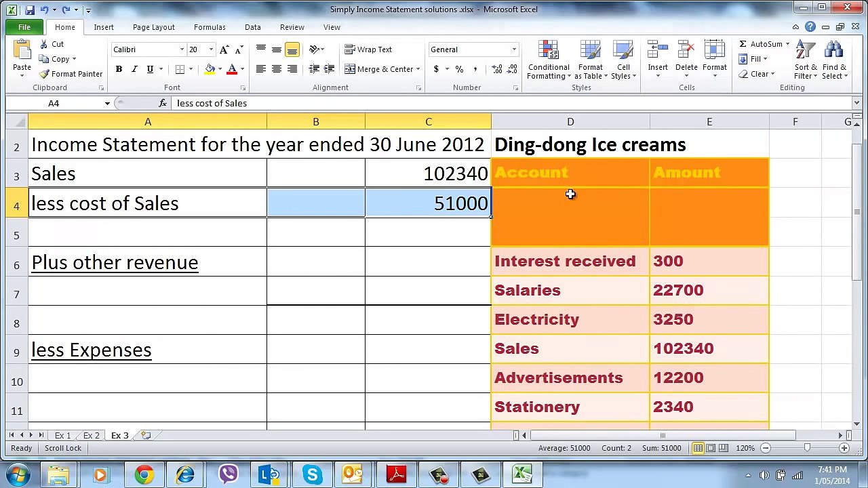
Task: Open the General number format dropdown
Action: [x=514, y=49]
